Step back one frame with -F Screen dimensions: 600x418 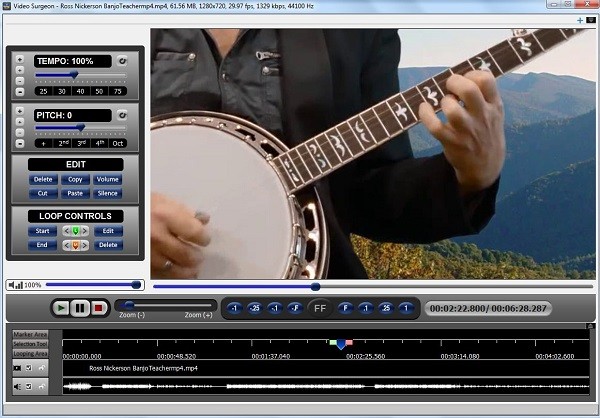coord(295,308)
